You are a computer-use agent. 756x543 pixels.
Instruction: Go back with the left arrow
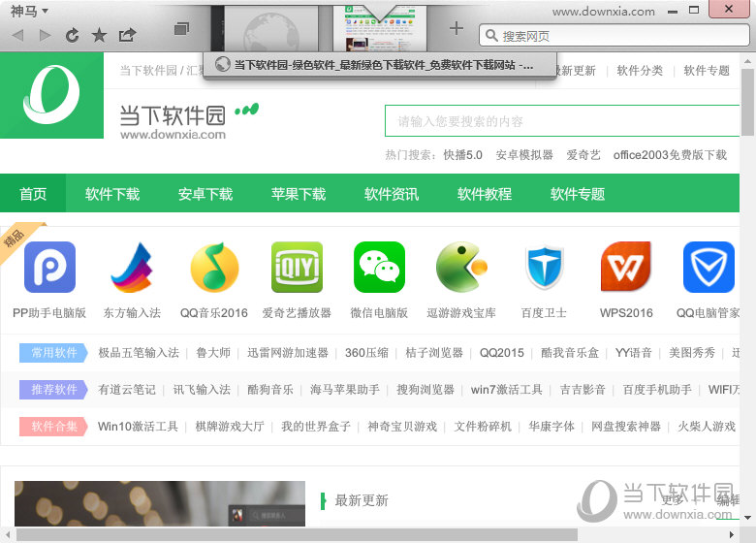(x=17, y=35)
